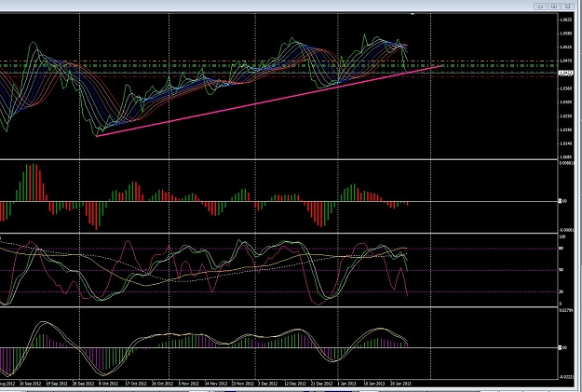
Task: Restore down the chart window
Action: [553, 7]
